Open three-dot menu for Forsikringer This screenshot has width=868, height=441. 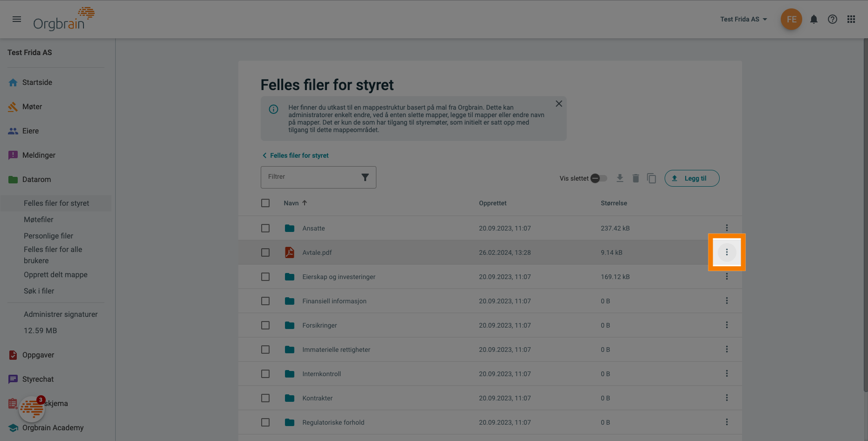coord(727,325)
